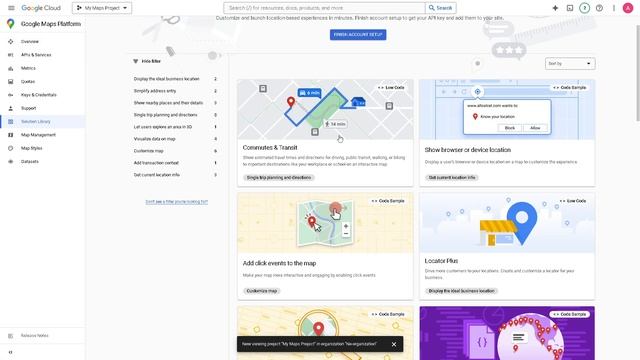The image size is (640, 360).
Task: Dismiss the project notification toast
Action: [394, 344]
